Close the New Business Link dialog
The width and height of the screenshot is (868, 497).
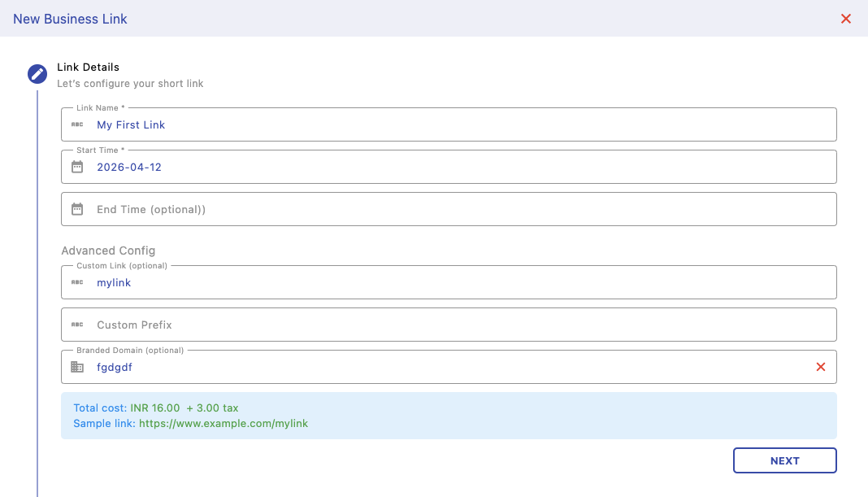pyautogui.click(x=845, y=19)
